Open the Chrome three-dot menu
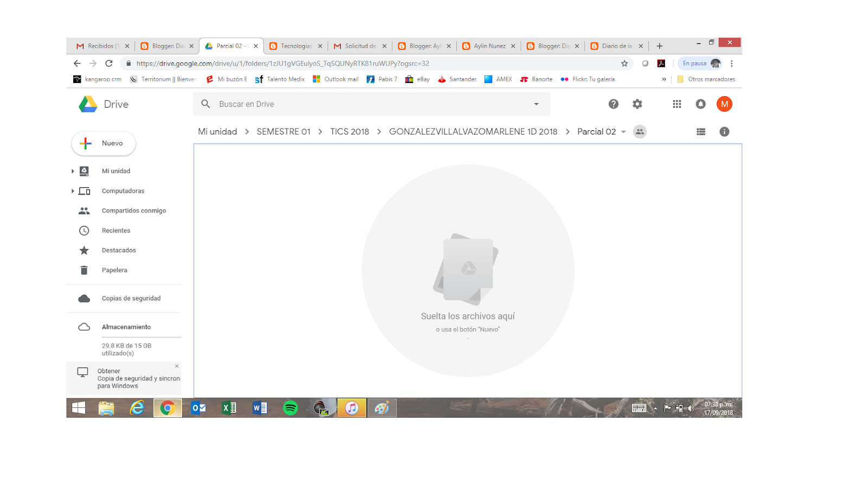Screen dimensions: 868x492 click(x=731, y=63)
